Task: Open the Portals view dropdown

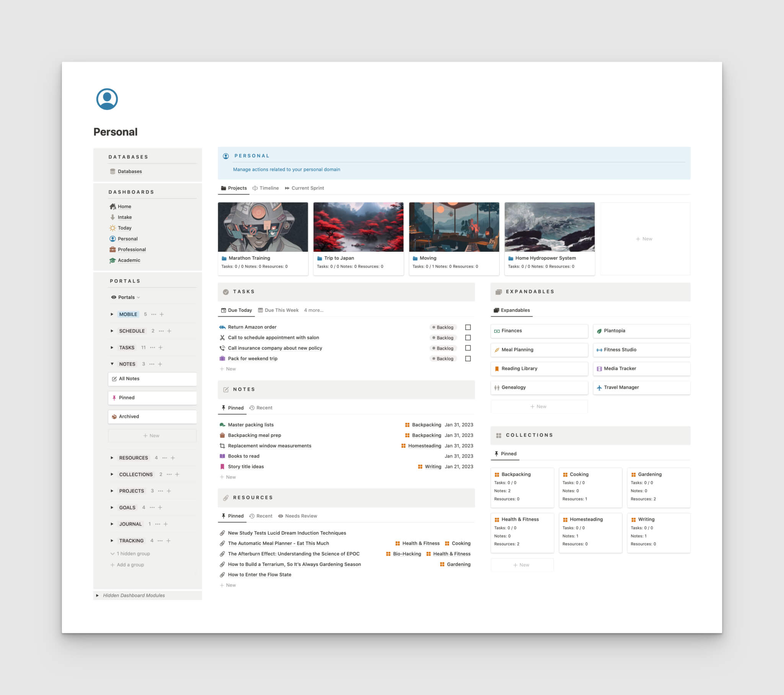Action: (x=126, y=297)
